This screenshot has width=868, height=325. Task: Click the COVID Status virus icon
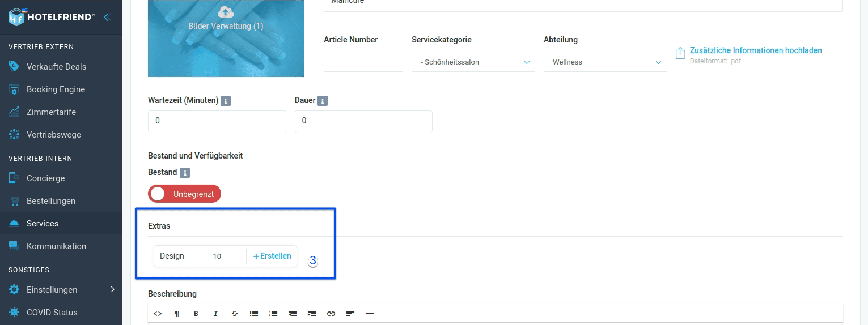(14, 313)
